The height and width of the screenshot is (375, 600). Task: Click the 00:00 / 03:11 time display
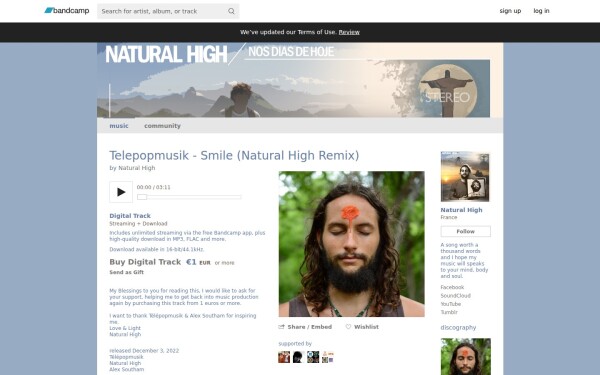[153, 187]
